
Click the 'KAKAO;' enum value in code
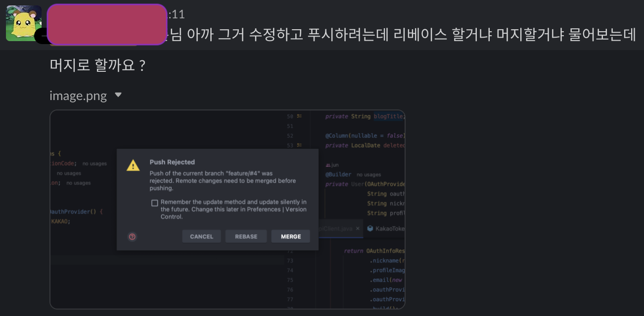(61, 221)
